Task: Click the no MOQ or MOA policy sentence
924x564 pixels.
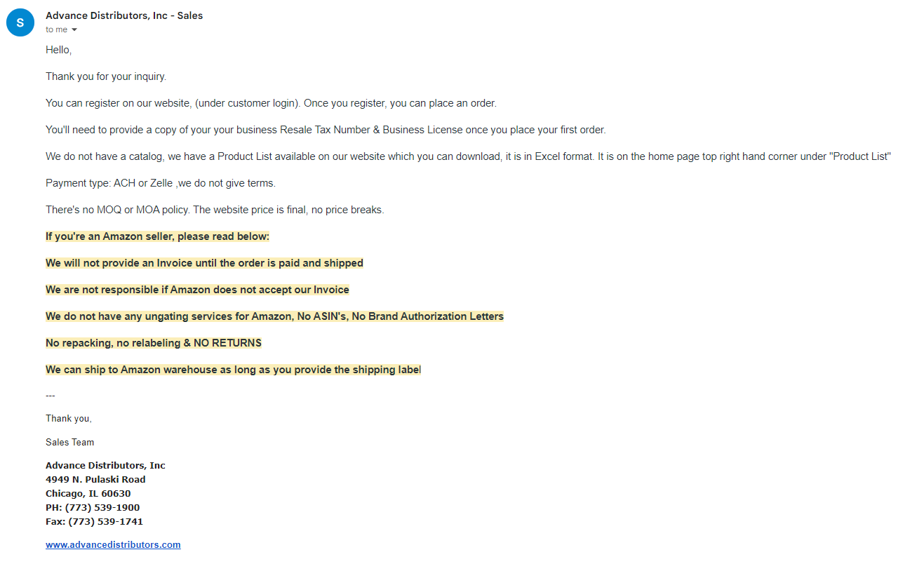Action: tap(215, 210)
